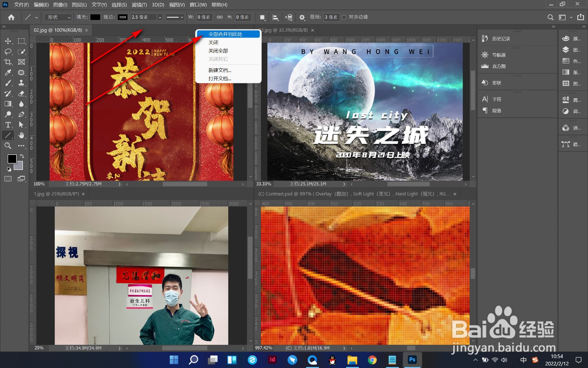588x368 pixels.
Task: Edit the 粗细 line weight field
Action: tap(331, 17)
